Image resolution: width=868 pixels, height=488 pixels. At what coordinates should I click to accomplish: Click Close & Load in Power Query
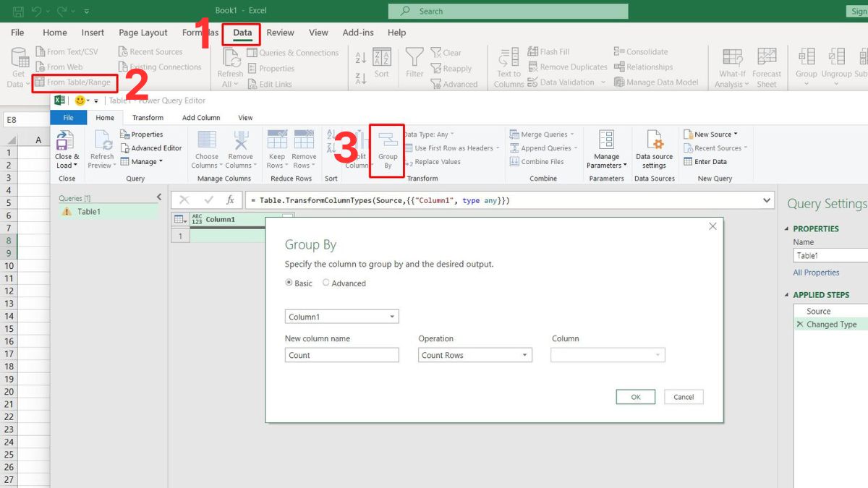tap(67, 149)
